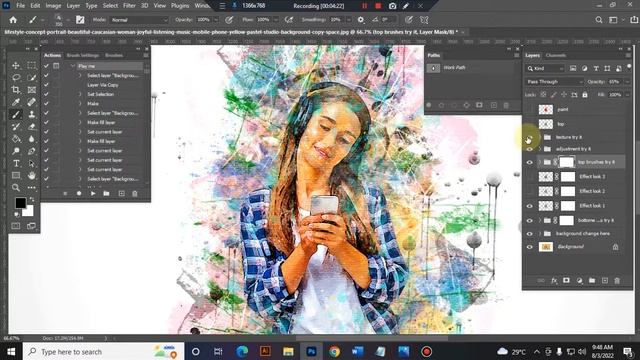Hide the Effect look 1 layer

coord(529,206)
